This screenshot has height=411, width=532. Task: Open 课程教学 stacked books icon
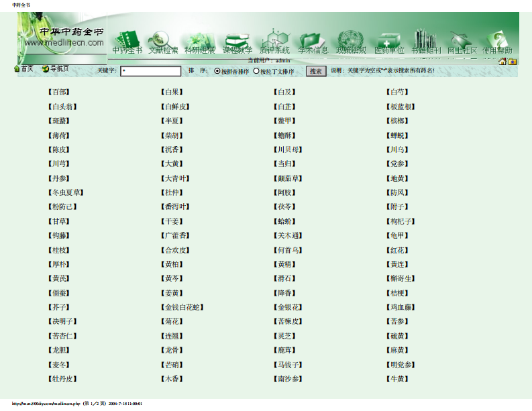(x=237, y=42)
